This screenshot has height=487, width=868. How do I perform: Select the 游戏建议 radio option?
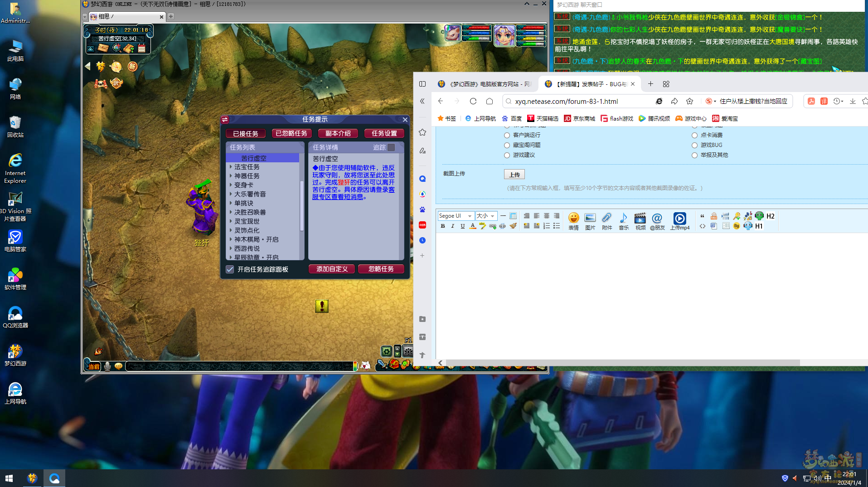[x=507, y=155]
